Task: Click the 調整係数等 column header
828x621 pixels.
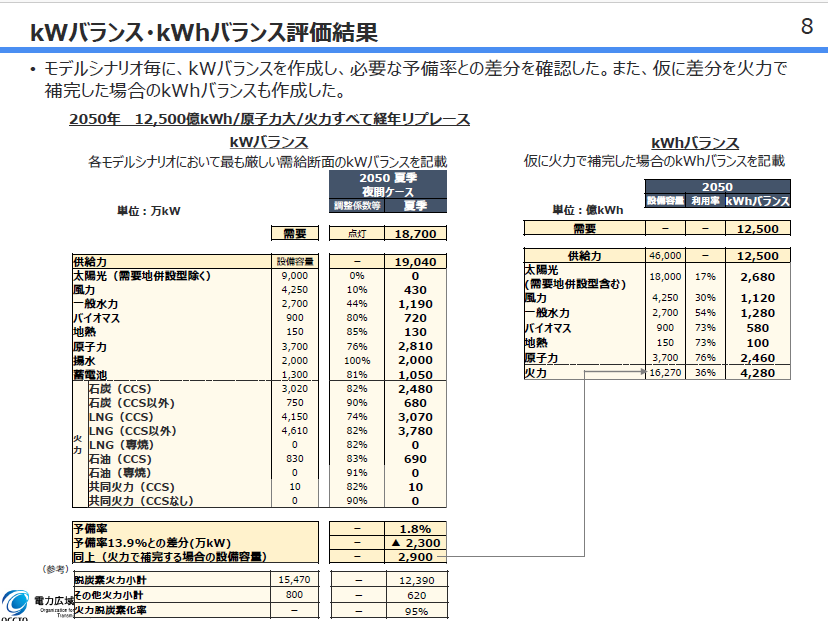Action: [357, 205]
